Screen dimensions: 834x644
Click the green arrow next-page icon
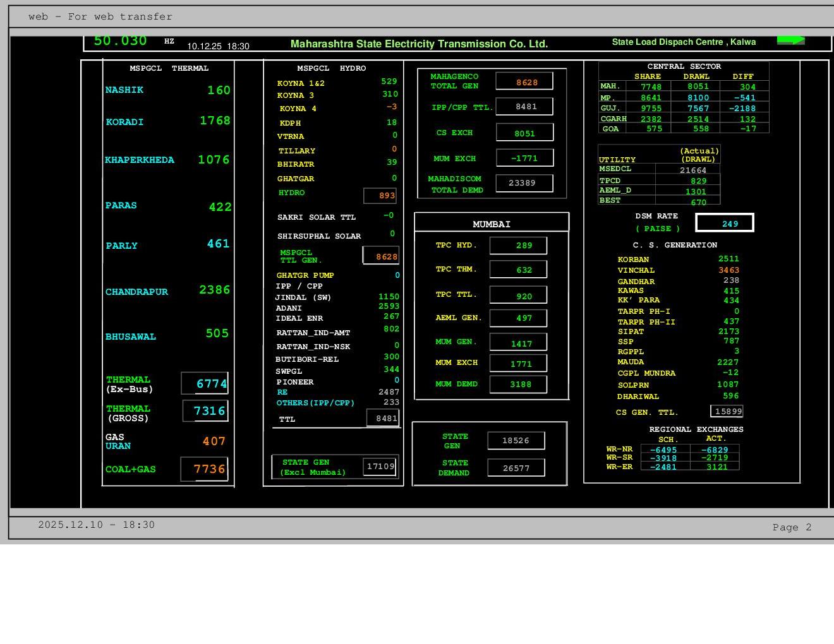[790, 40]
